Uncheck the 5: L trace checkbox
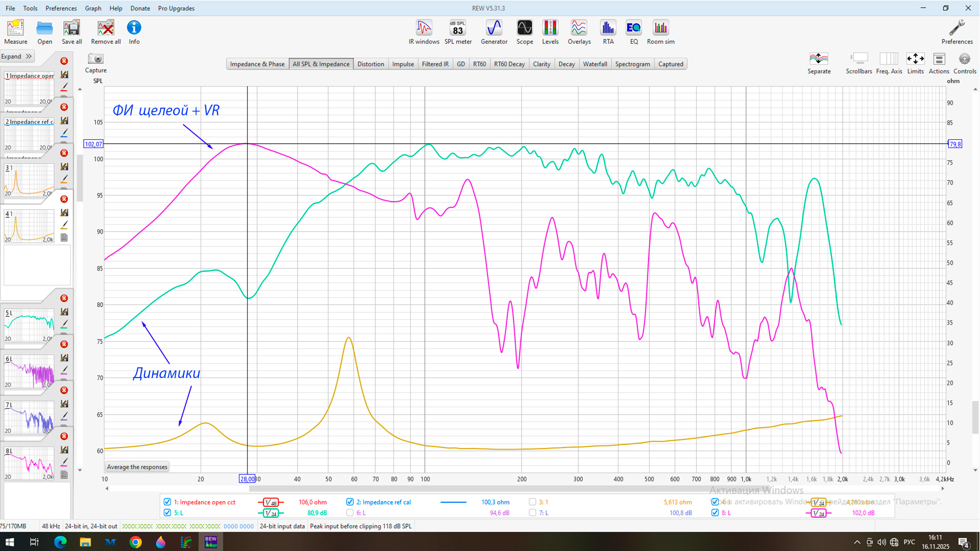This screenshot has height=551, width=980. coord(167,513)
